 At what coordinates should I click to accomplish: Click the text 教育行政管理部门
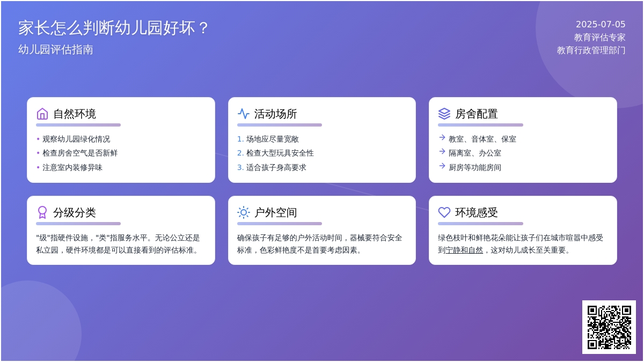[x=591, y=50]
